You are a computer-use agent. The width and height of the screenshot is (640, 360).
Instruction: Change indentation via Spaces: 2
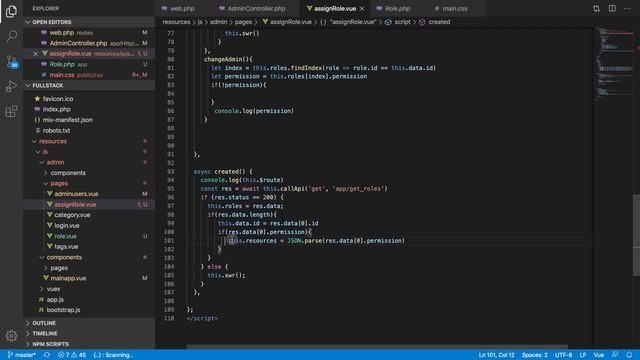tap(535, 355)
